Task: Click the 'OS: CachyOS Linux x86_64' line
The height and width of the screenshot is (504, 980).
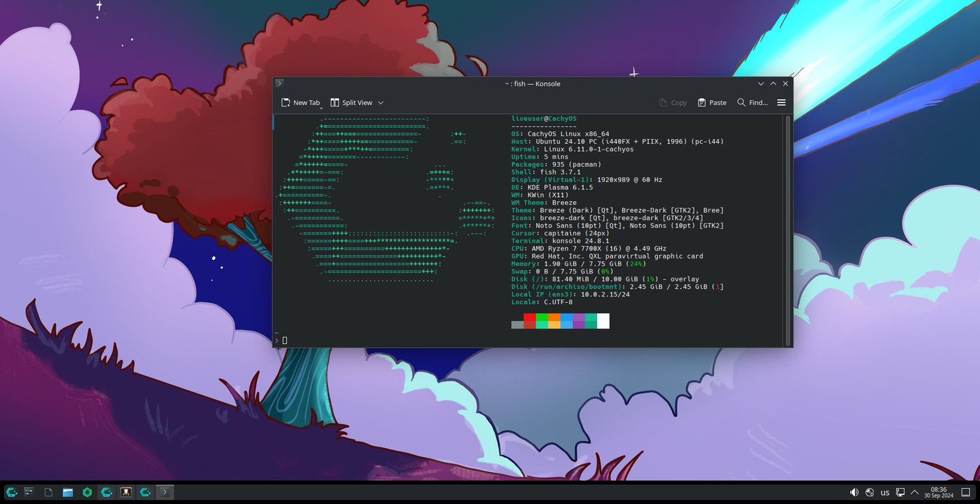Action: [561, 134]
